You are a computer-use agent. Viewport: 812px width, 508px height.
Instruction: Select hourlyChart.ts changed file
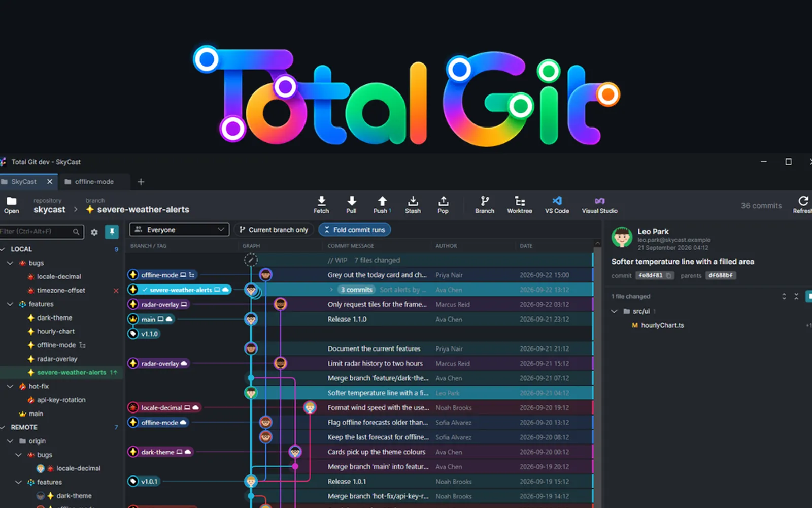(x=662, y=325)
